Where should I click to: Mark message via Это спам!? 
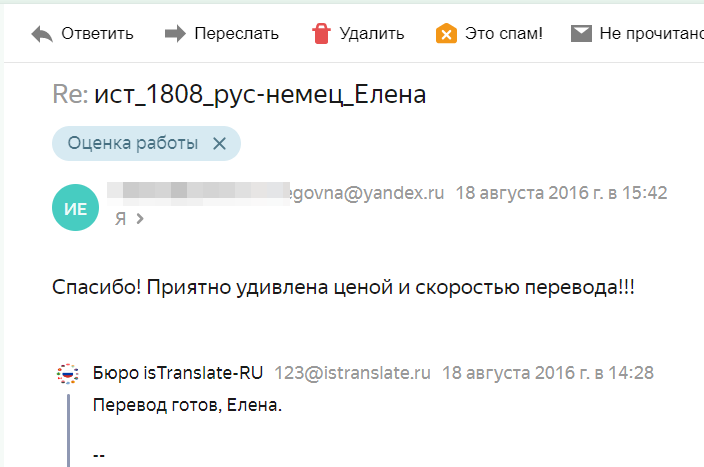click(x=504, y=33)
